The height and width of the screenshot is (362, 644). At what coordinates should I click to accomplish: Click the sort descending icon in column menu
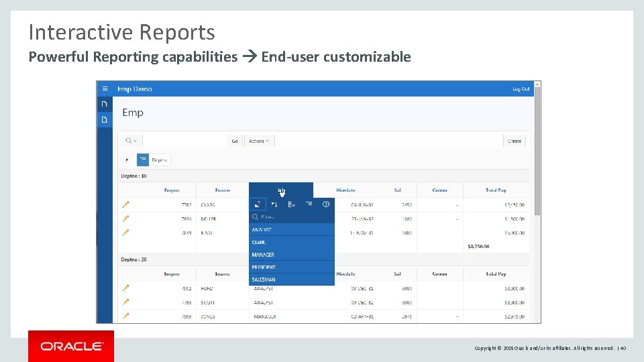pyautogui.click(x=274, y=204)
